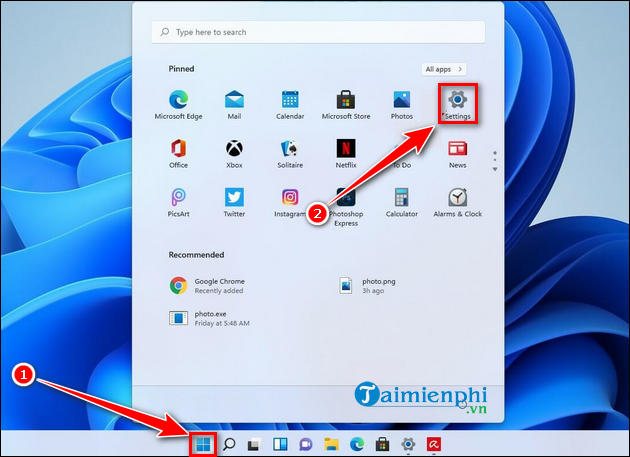The width and height of the screenshot is (630, 457).
Task: Launch the Office app
Action: pos(178,154)
